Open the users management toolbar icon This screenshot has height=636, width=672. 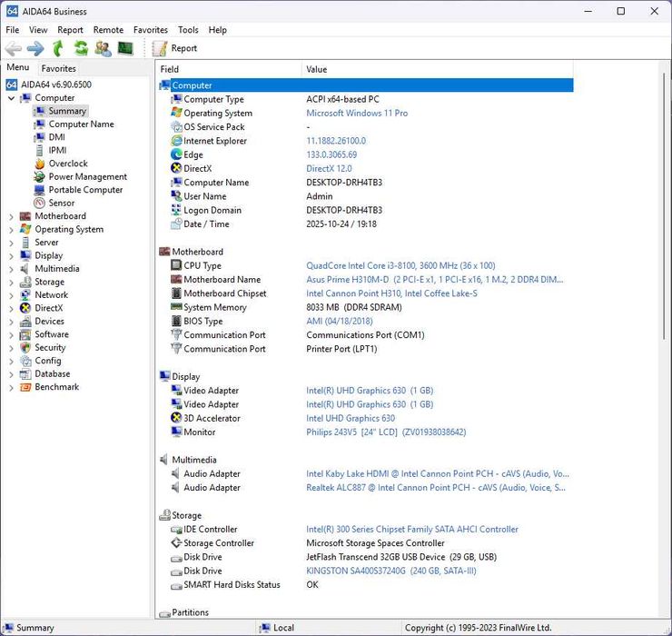(103, 48)
